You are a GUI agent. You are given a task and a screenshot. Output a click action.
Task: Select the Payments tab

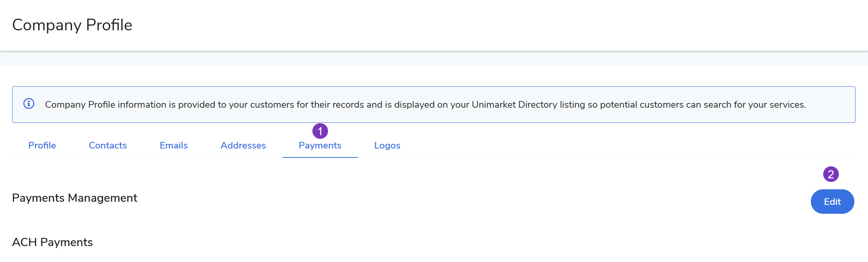click(320, 145)
